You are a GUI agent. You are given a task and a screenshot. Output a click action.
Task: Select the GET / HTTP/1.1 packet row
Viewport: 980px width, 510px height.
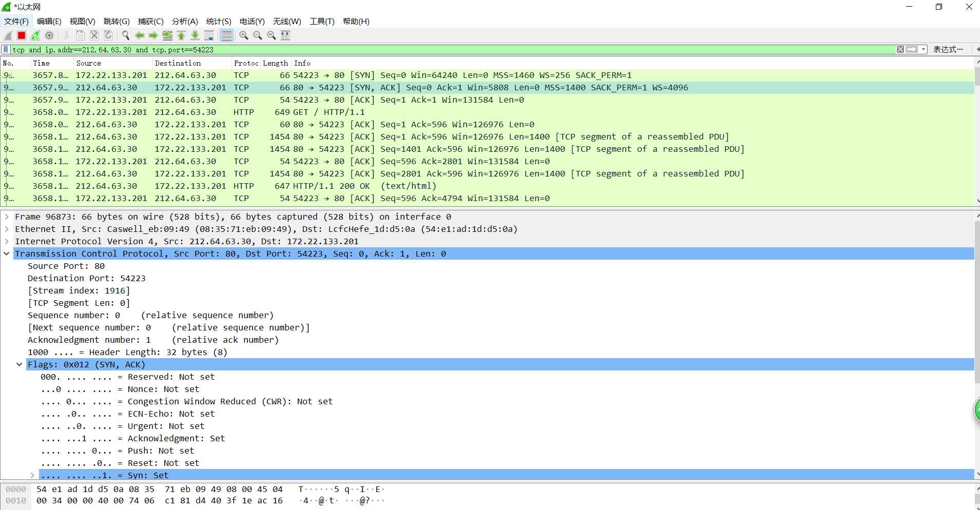click(487, 112)
